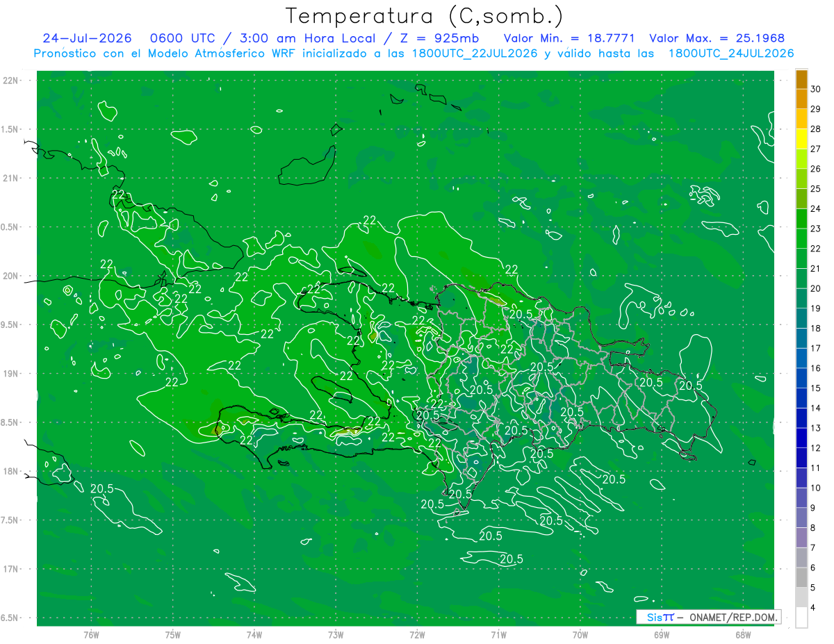Click the '25' label on the color scale
Screen dimensions: 834x644
tap(816, 189)
